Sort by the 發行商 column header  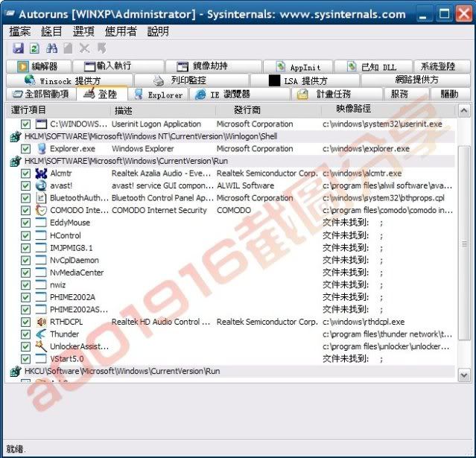(x=268, y=110)
